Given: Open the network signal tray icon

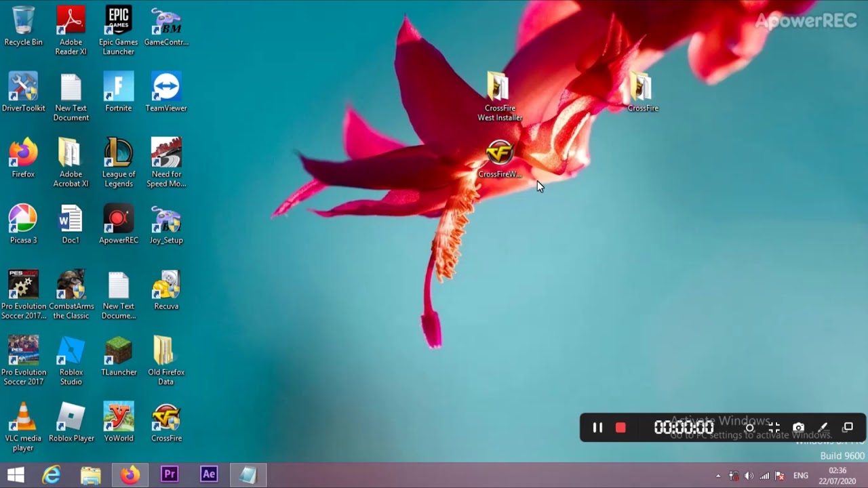Looking at the screenshot, I should pyautogui.click(x=764, y=476).
